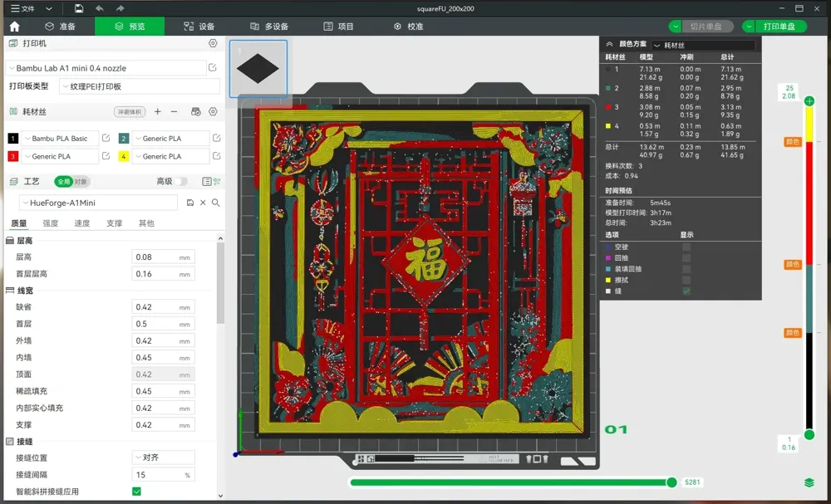Open the 强度 settings tab
Screen dimensions: 831x504
(x=51, y=223)
